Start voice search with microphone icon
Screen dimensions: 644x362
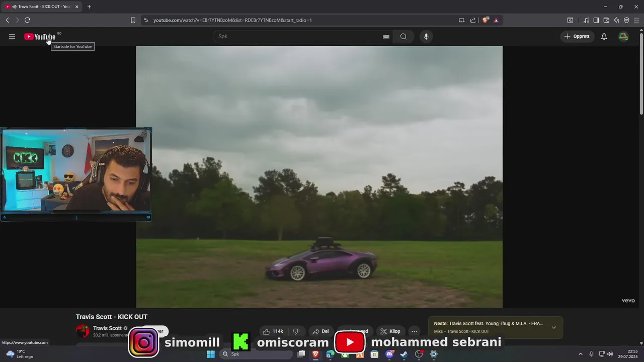(x=426, y=36)
